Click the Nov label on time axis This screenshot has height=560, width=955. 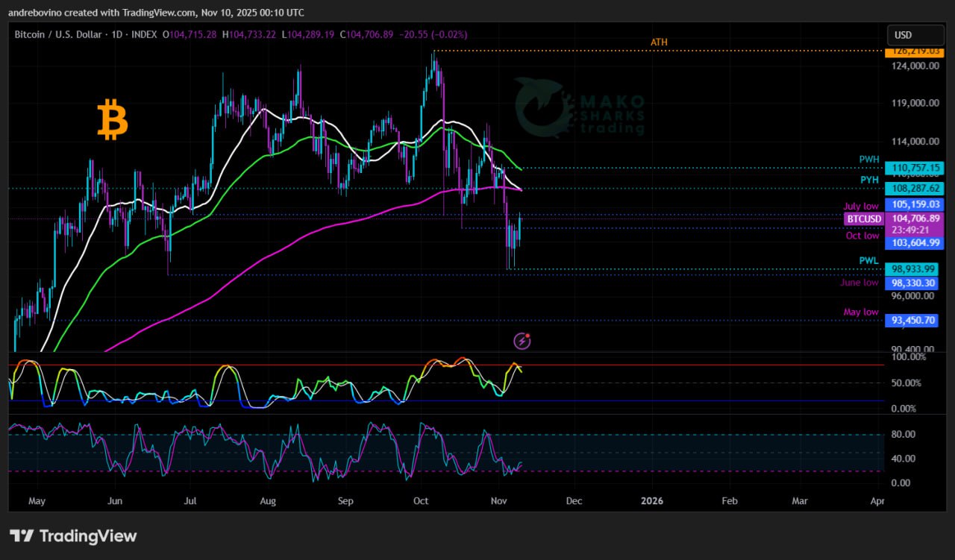(497, 501)
